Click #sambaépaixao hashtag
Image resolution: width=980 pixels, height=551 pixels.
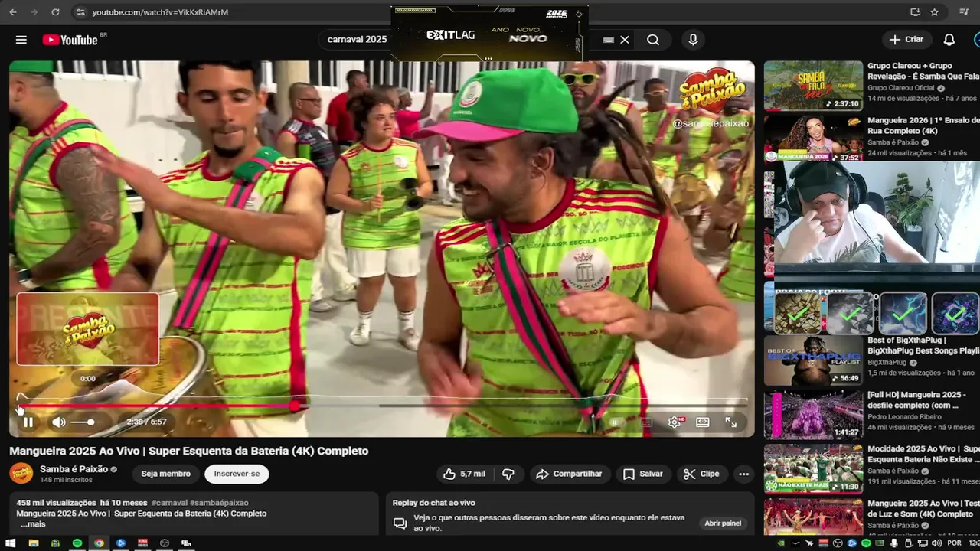[219, 503]
